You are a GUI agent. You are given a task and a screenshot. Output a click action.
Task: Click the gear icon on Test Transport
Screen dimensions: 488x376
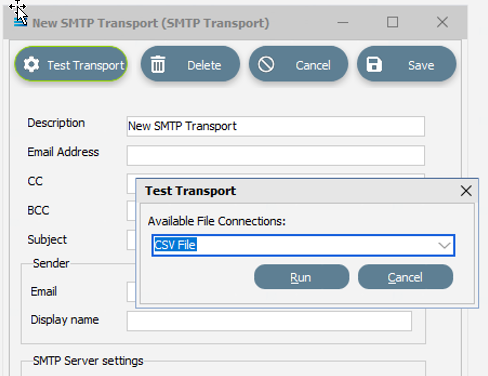[x=31, y=64]
